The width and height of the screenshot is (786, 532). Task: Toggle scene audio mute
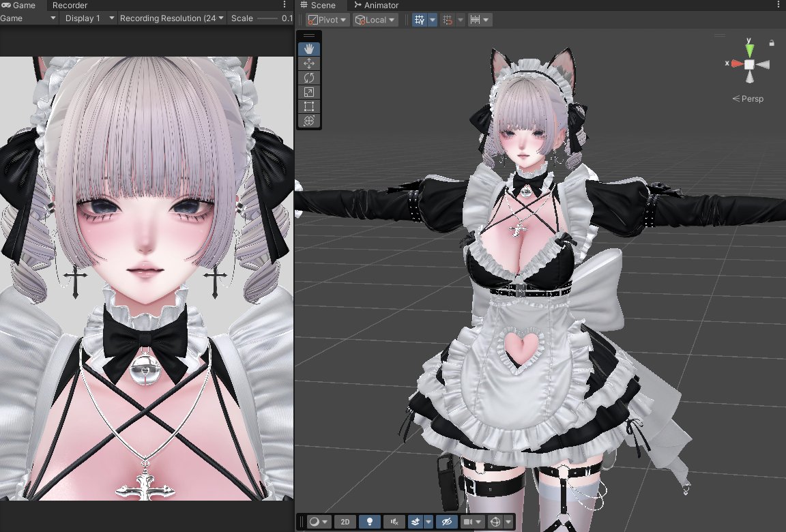pyautogui.click(x=394, y=522)
